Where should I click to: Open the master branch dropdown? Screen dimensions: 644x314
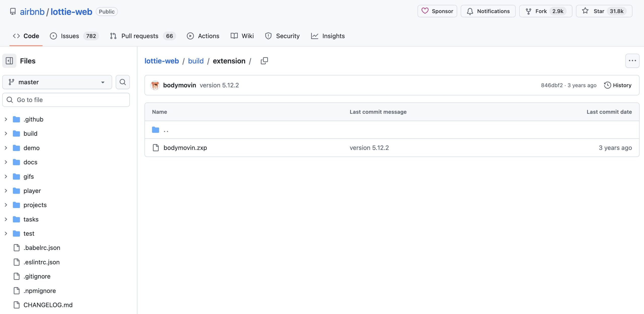click(57, 82)
